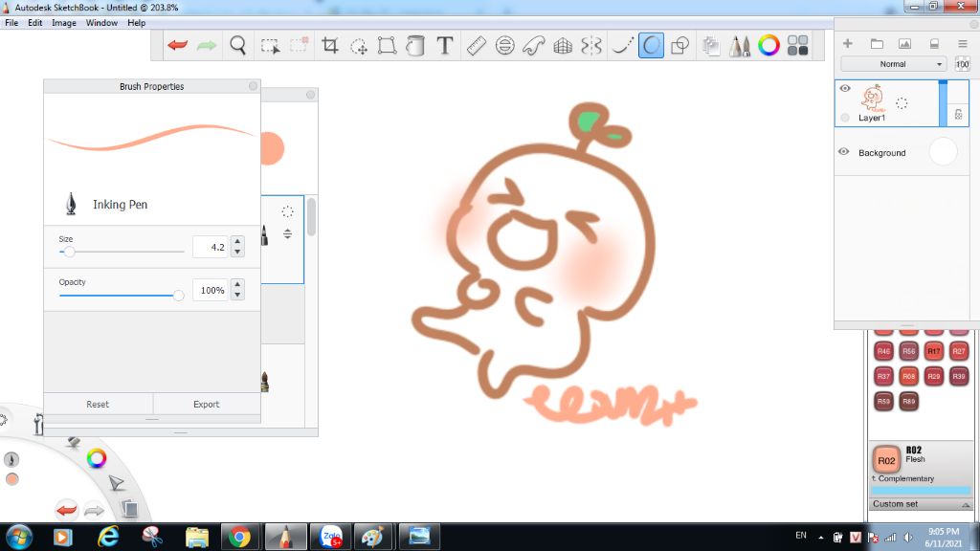Click the Size value field 4.2
Screen dimensions: 980x551
tap(211, 247)
